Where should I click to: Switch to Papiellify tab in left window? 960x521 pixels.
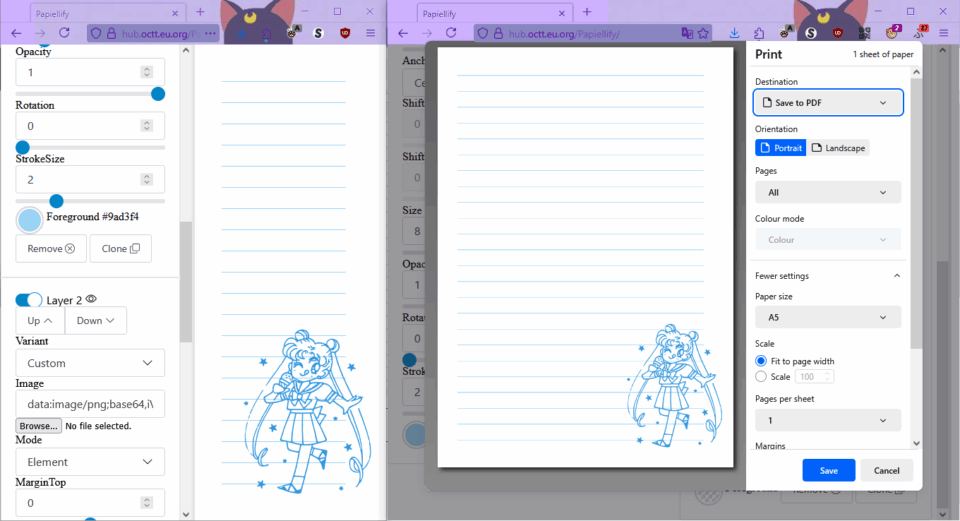click(x=107, y=13)
